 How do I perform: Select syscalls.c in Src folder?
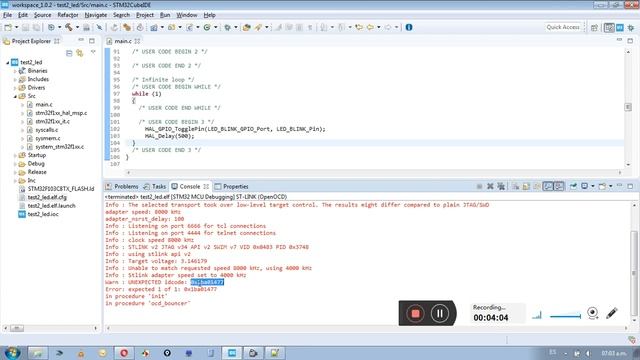coord(47,130)
